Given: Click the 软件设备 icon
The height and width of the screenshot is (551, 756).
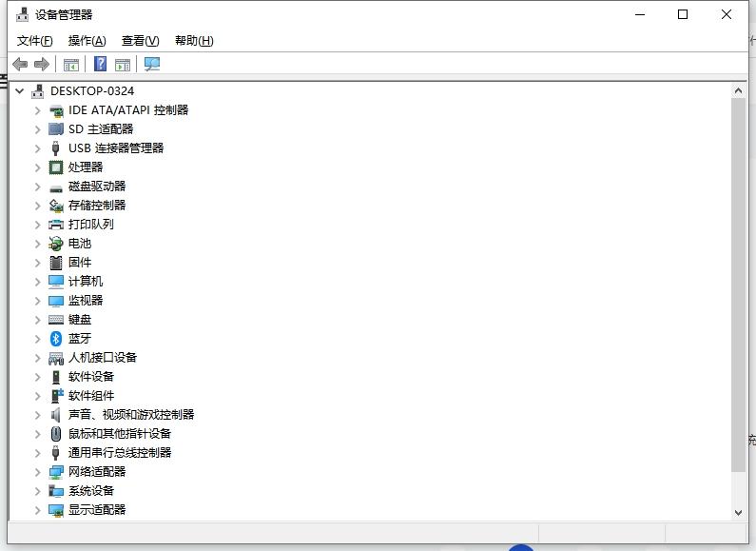Looking at the screenshot, I should click(x=56, y=377).
